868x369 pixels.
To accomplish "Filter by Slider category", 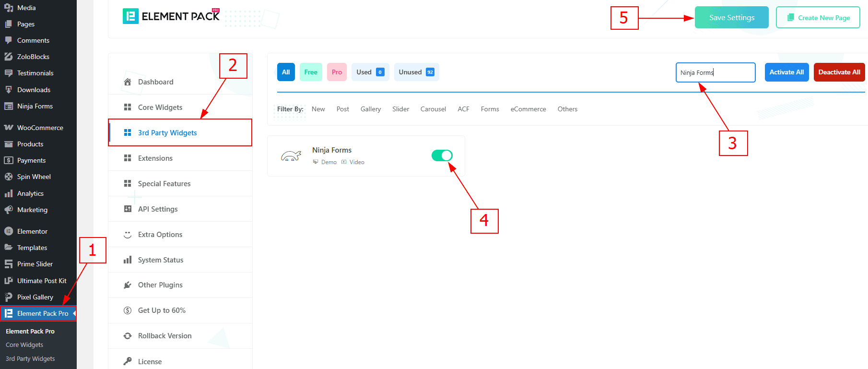I will [x=401, y=109].
